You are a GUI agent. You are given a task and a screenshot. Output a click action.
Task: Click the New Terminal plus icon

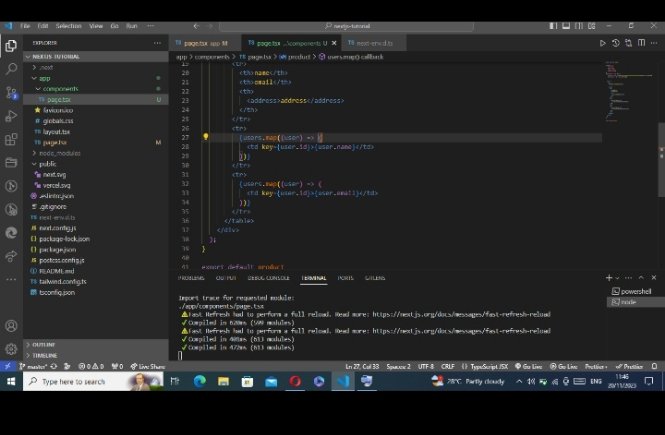click(x=609, y=278)
